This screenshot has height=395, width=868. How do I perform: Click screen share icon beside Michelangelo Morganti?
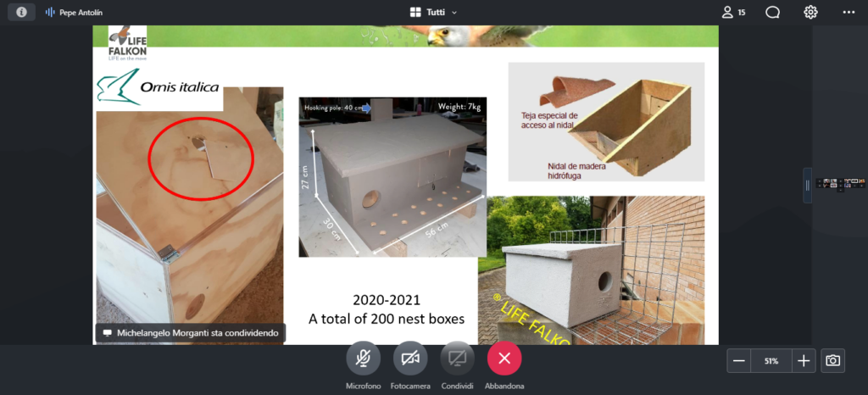108,333
